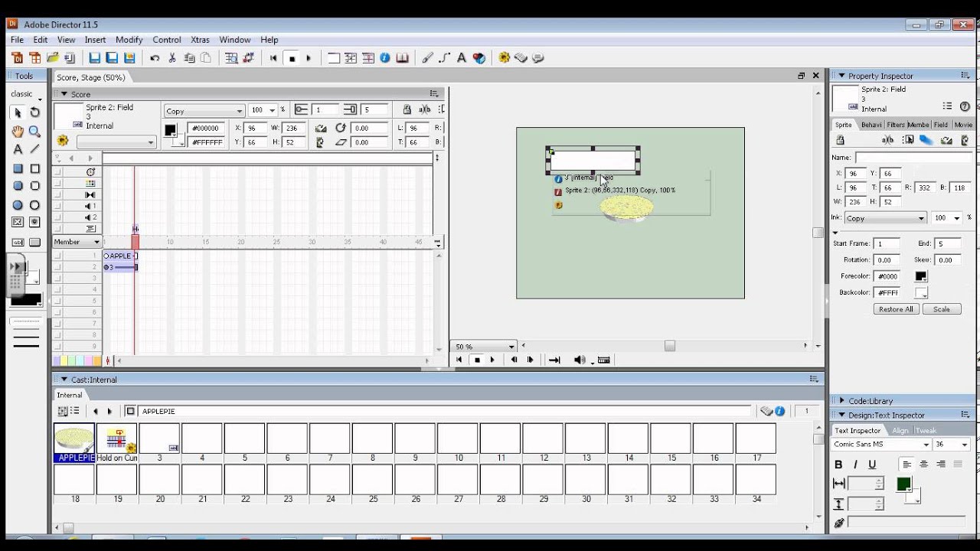Toggle the Editable option in Property Inspector

click(888, 140)
